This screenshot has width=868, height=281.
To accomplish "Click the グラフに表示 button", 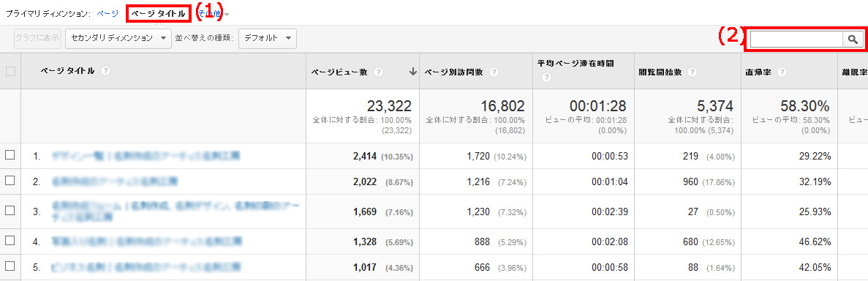I will click(37, 38).
